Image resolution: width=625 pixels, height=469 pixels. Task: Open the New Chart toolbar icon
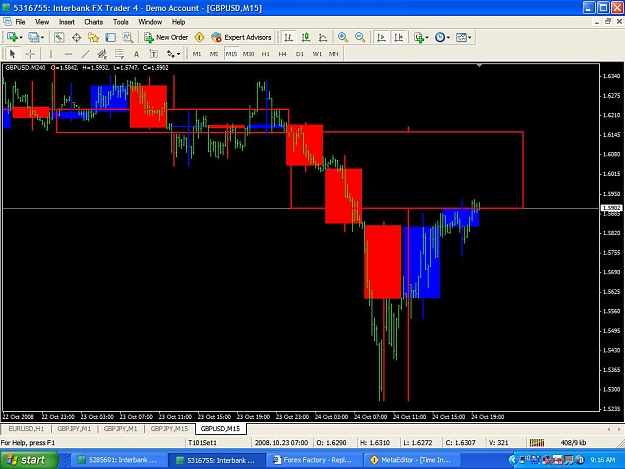coord(12,37)
